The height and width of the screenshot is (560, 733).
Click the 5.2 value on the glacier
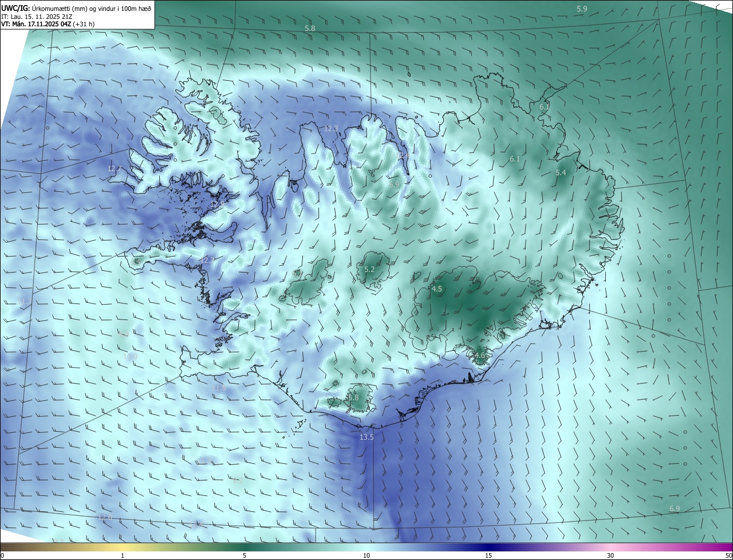(369, 269)
